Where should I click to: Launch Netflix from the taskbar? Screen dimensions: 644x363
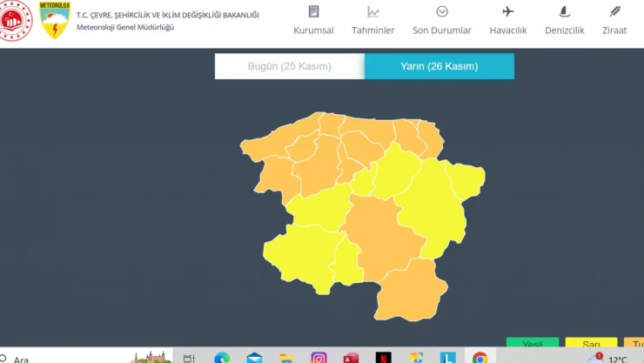tap(383, 358)
